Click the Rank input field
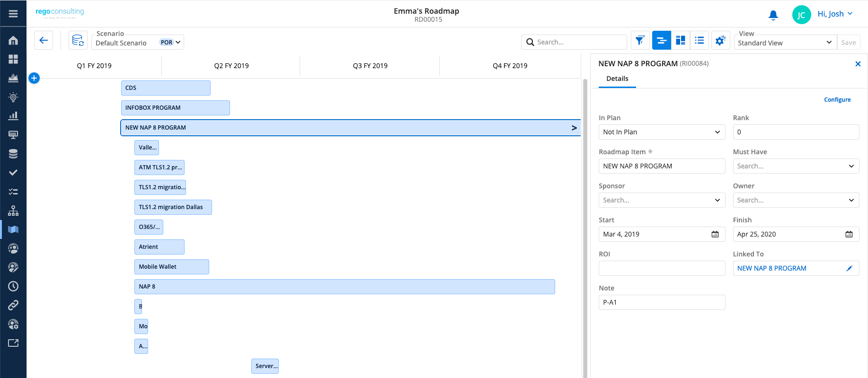The width and height of the screenshot is (868, 378). click(796, 132)
